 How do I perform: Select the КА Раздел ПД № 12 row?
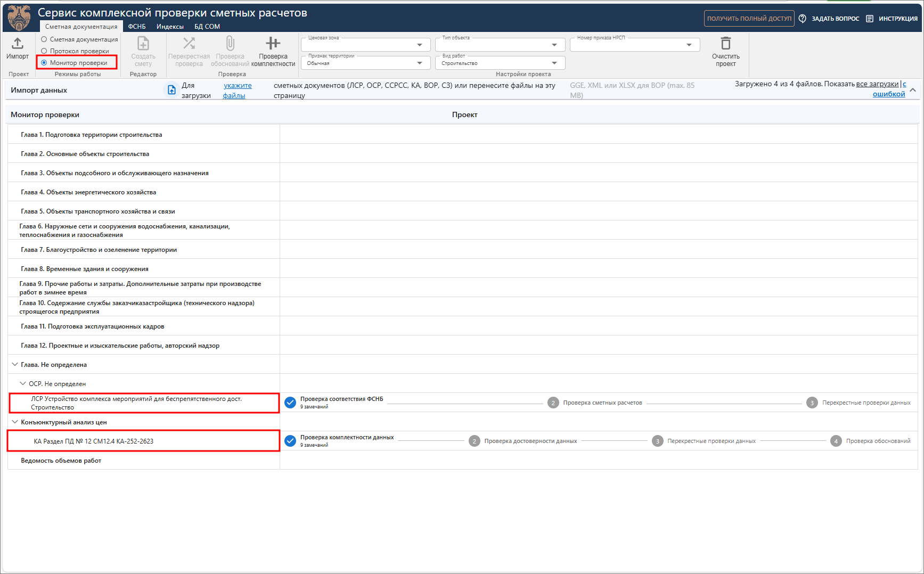click(x=144, y=441)
